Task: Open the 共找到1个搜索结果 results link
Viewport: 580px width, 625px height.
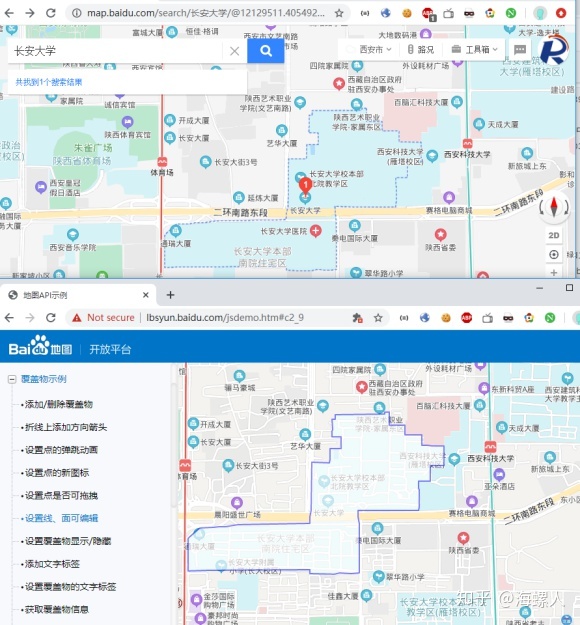Action: (49, 82)
